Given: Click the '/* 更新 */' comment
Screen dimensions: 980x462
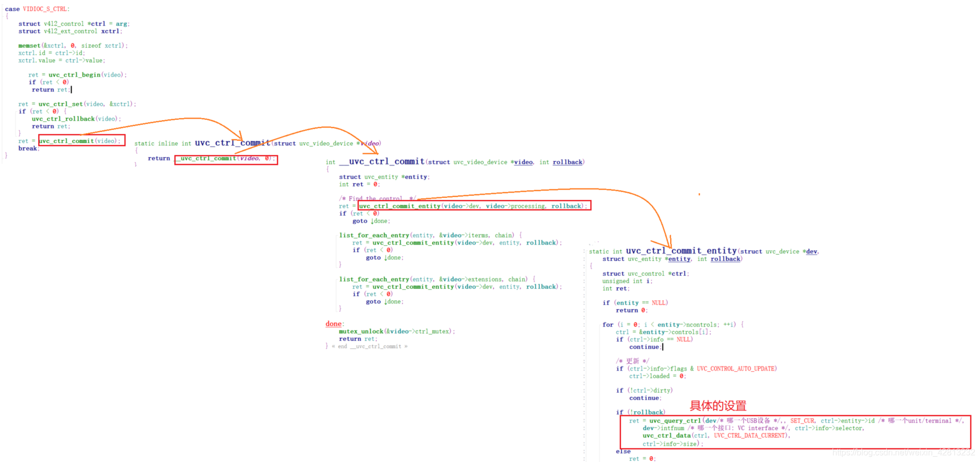Looking at the screenshot, I should 633,361.
